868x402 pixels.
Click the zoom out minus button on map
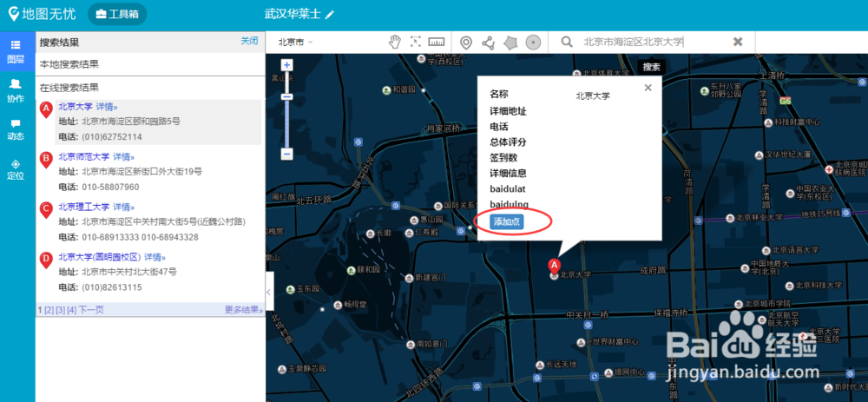286,154
